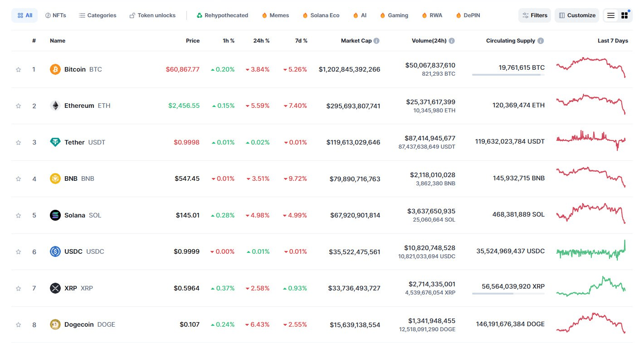
Task: Toggle the watchlist star for Tether
Action: coord(19,142)
